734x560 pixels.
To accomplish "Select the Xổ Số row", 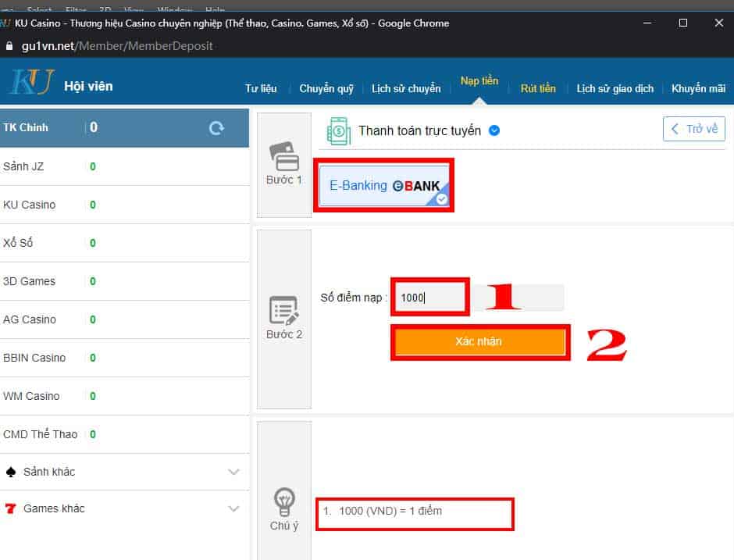I will tap(124, 243).
